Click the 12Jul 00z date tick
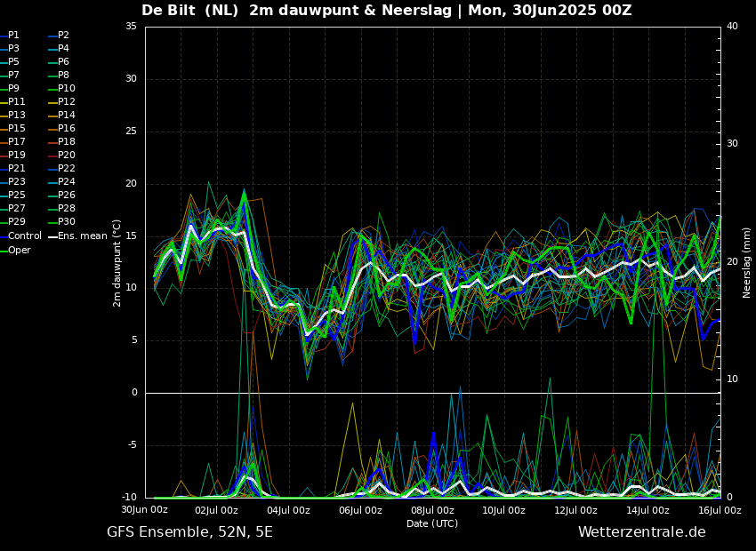Screen dimensions: 756x551 click(575, 510)
